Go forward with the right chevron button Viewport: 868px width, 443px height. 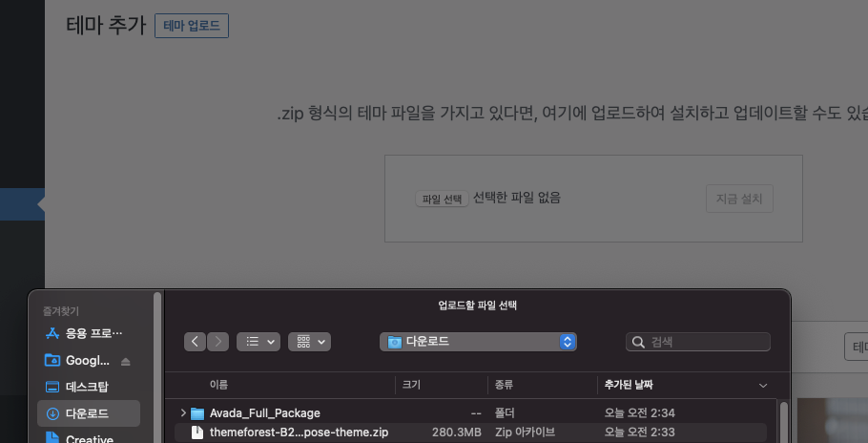218,342
